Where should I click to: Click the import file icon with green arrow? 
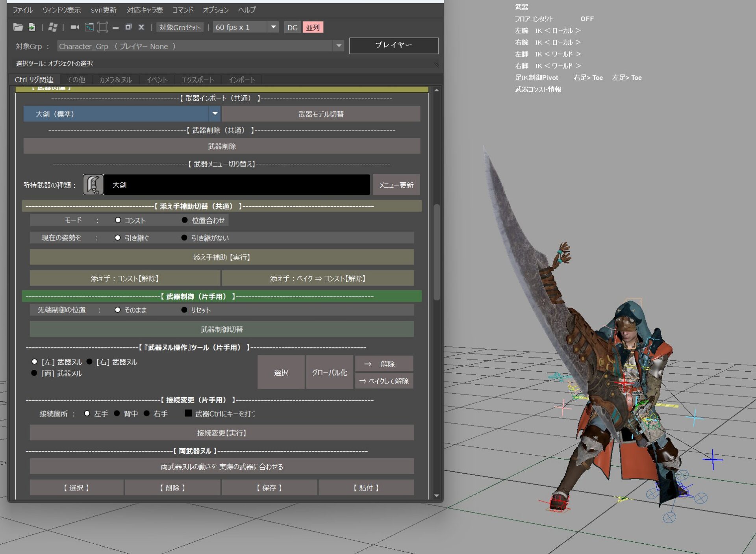tap(32, 27)
